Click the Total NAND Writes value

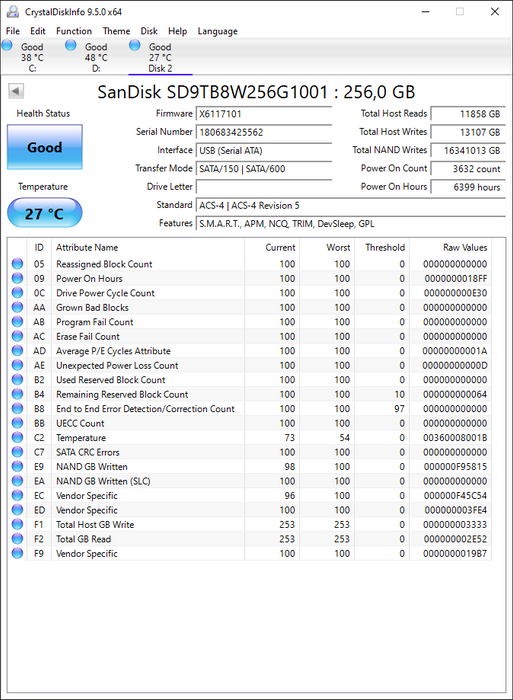coord(468,150)
